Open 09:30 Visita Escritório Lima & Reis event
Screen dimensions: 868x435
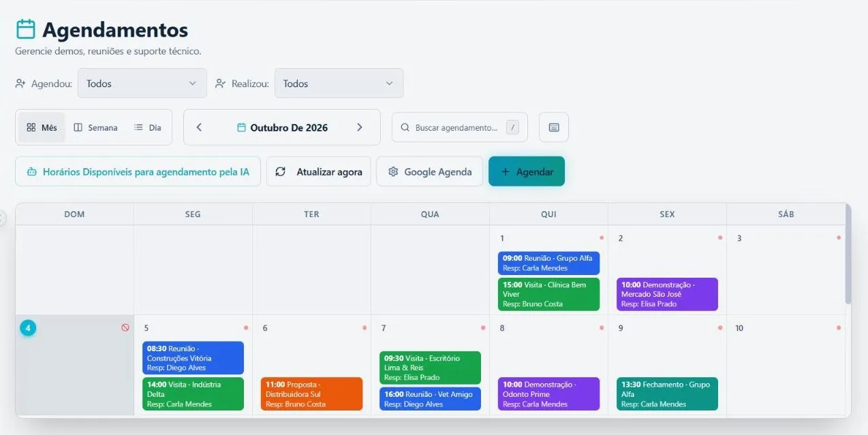(x=430, y=368)
